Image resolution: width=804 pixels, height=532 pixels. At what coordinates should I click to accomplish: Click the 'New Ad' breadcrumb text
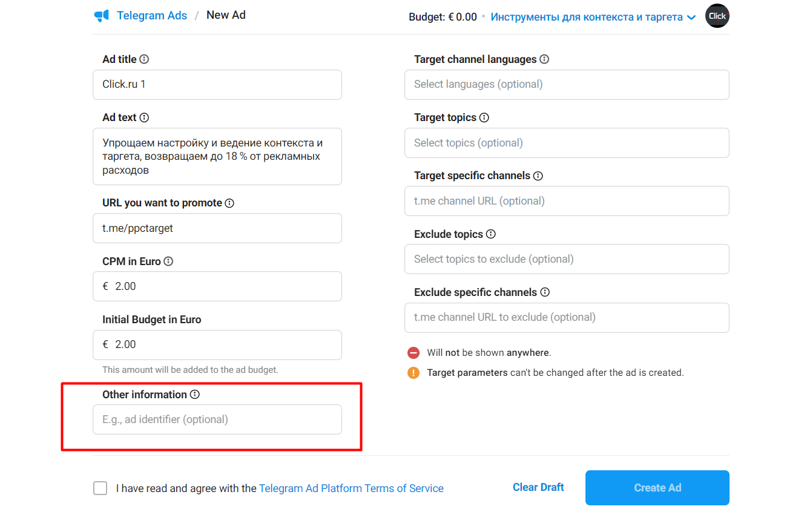(226, 15)
